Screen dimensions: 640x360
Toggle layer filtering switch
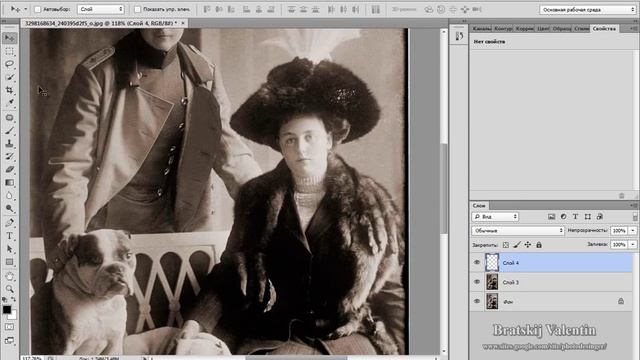coord(635,217)
